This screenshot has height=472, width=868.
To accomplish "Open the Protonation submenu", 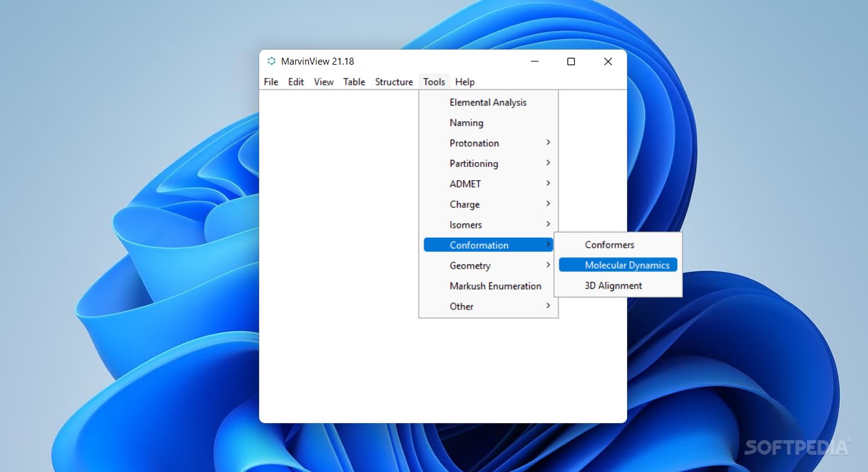I will (x=488, y=143).
